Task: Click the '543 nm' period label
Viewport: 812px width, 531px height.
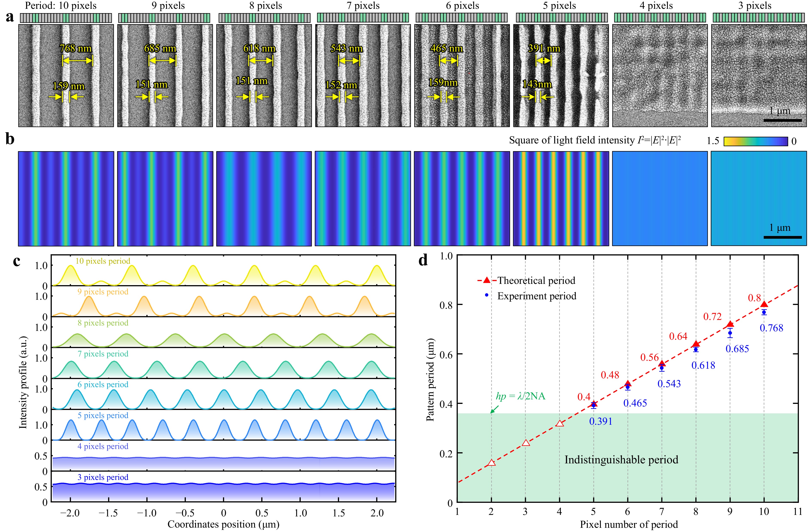Action: [347, 48]
